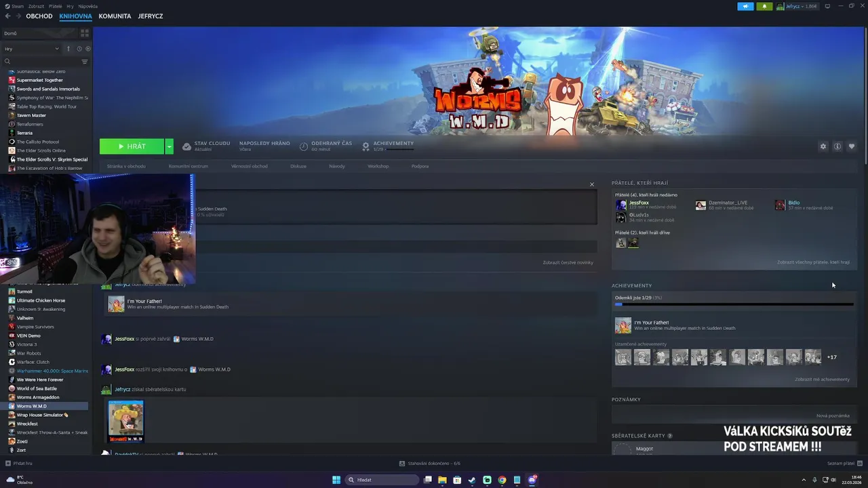Switch library to grid collections view
Viewport: 868px width, 488px height.
(x=85, y=33)
